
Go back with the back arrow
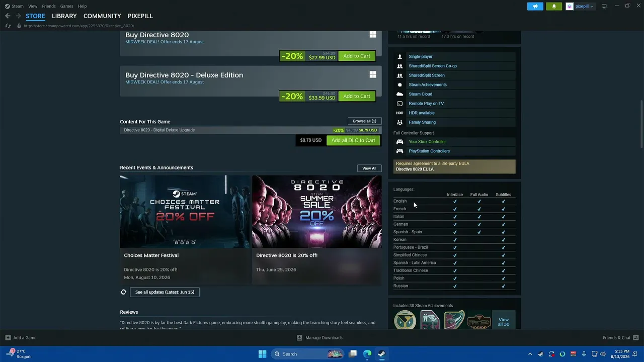(x=8, y=16)
